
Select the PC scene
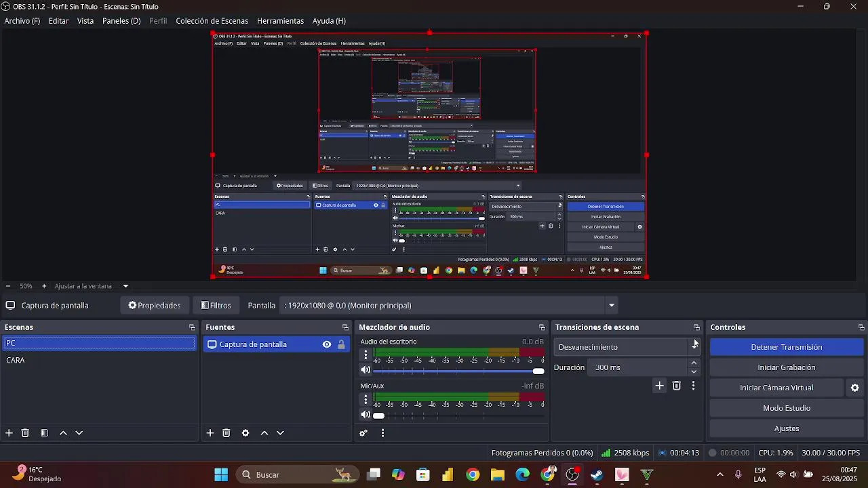[98, 343]
